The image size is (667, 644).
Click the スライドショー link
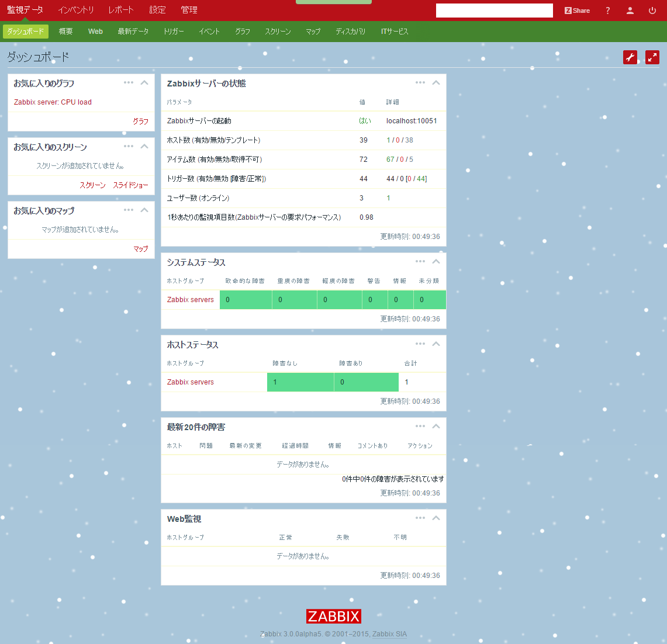[x=130, y=185]
